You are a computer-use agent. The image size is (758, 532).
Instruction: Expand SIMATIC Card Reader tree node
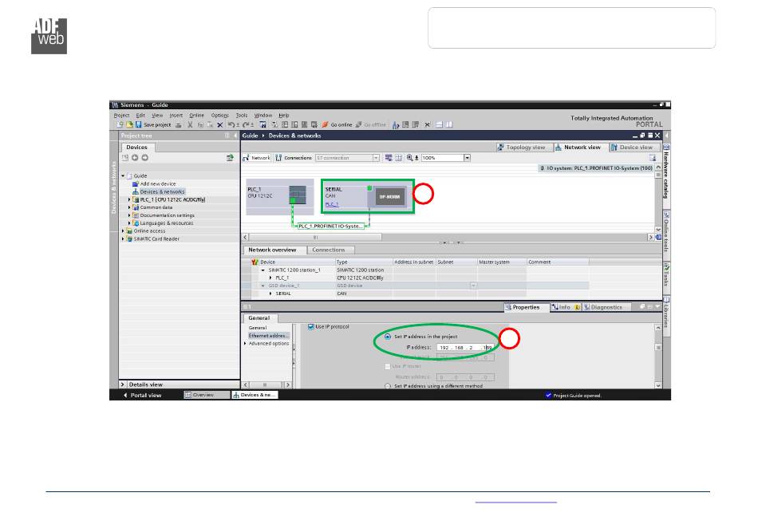(x=123, y=238)
